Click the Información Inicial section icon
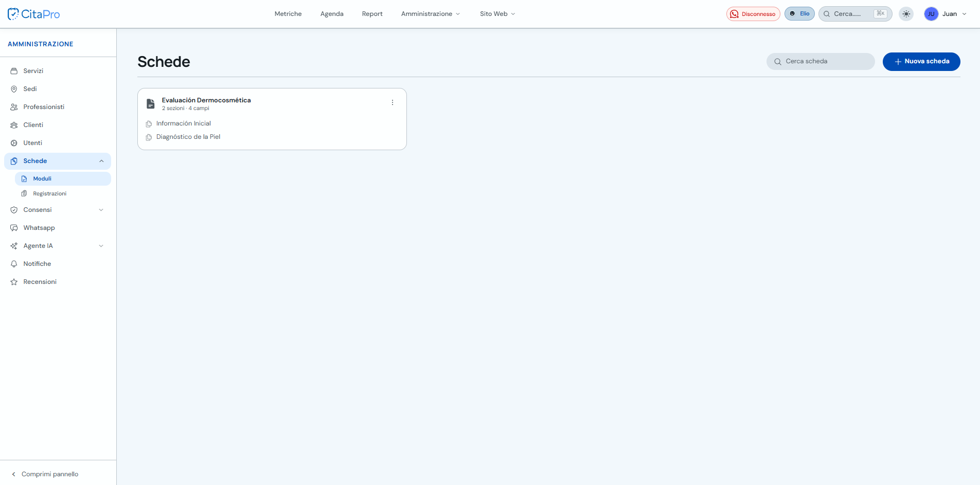 [149, 124]
